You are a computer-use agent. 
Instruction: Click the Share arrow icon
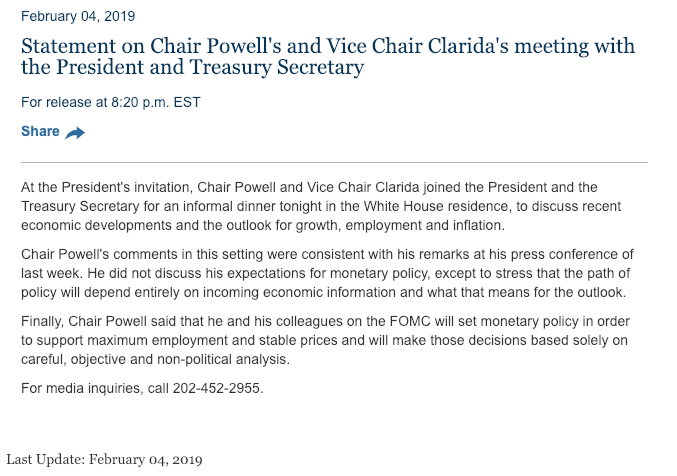75,133
